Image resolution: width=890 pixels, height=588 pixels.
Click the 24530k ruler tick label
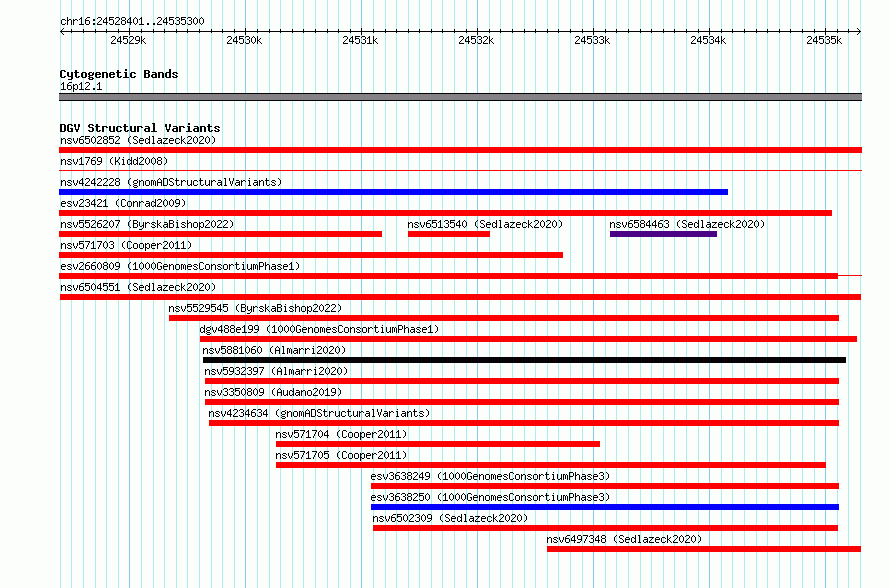244,40
